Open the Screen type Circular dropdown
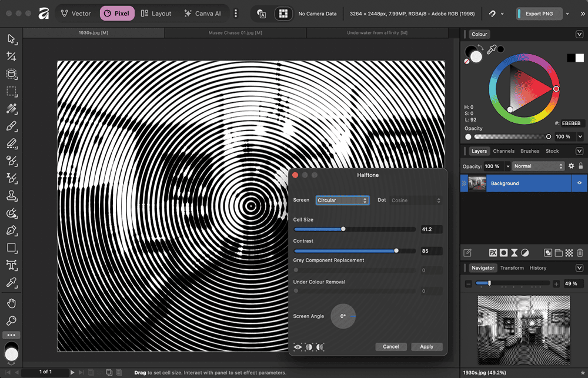The width and height of the screenshot is (588, 378). pos(342,200)
